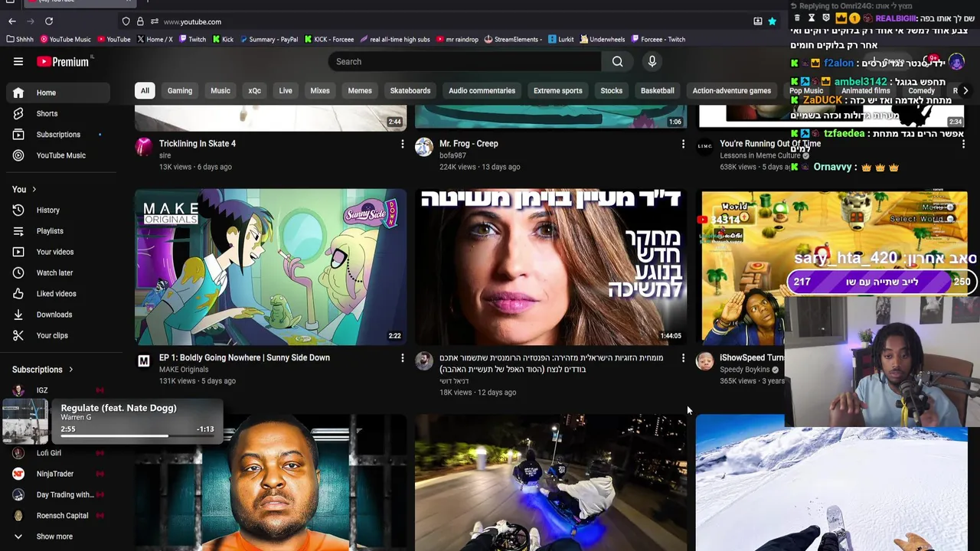Open the shield tracking-protection icon
Viewport: 980px width, 551px height.
[126, 21]
